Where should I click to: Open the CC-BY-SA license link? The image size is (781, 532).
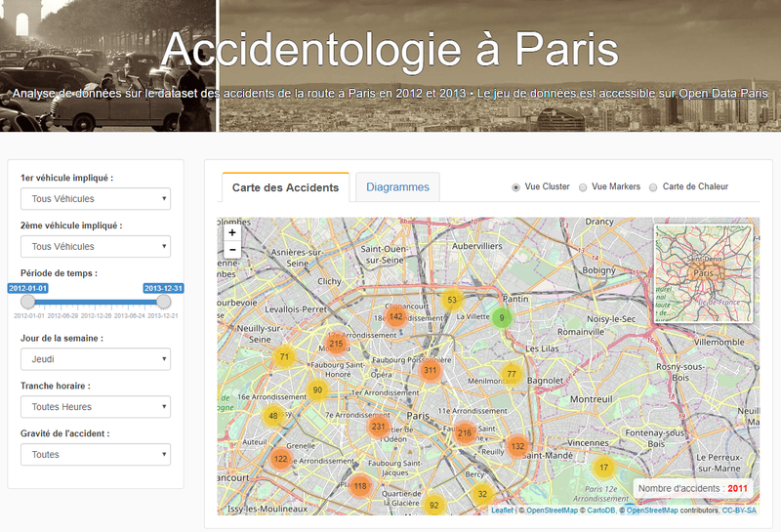pyautogui.click(x=739, y=511)
